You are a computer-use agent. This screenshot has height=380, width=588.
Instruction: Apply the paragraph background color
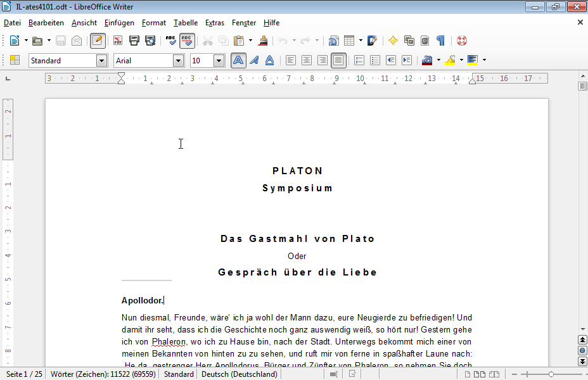click(x=473, y=60)
